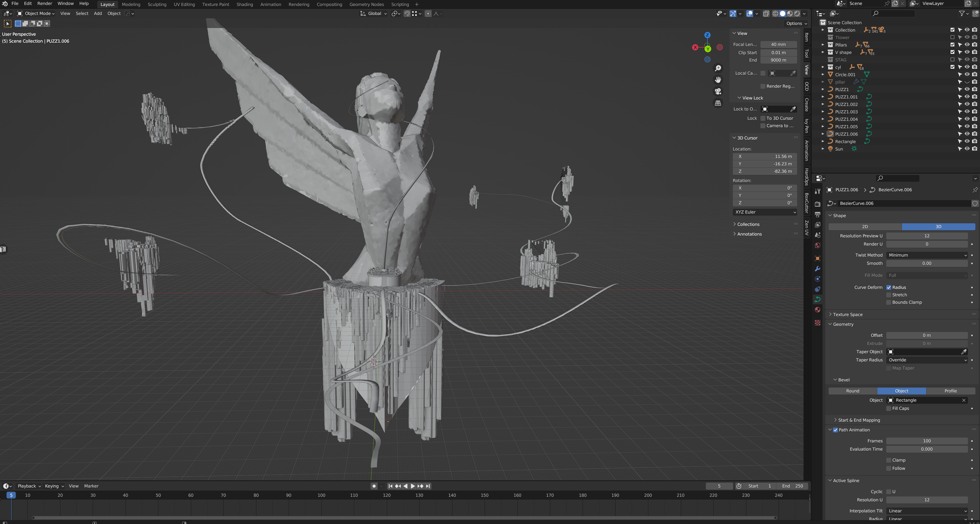Click the zoom magnifier viewport gizmo
The width and height of the screenshot is (980, 524).
[718, 69]
